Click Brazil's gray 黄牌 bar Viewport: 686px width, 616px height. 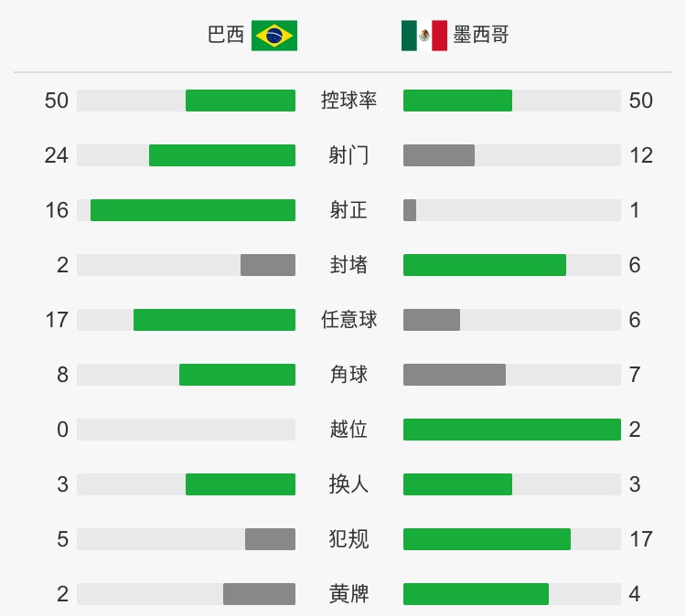click(260, 594)
